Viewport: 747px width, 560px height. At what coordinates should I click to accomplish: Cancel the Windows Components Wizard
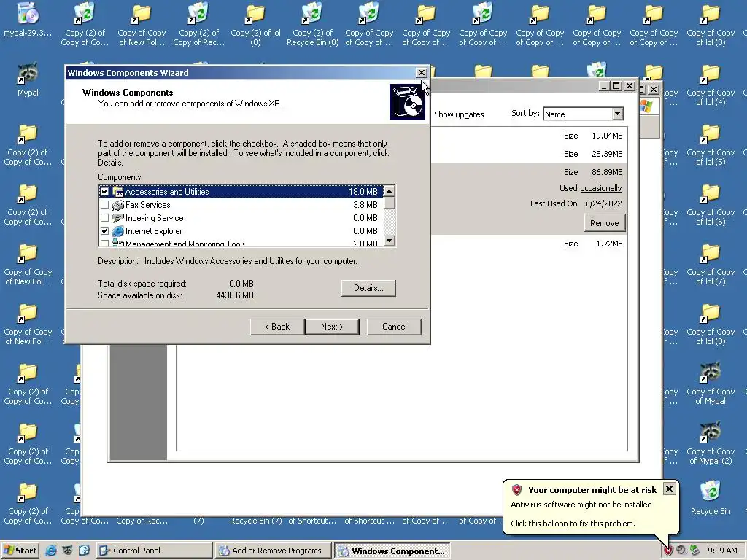coord(394,327)
